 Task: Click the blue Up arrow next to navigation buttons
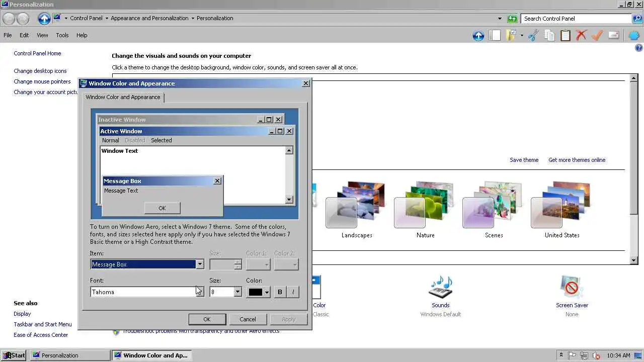(44, 19)
